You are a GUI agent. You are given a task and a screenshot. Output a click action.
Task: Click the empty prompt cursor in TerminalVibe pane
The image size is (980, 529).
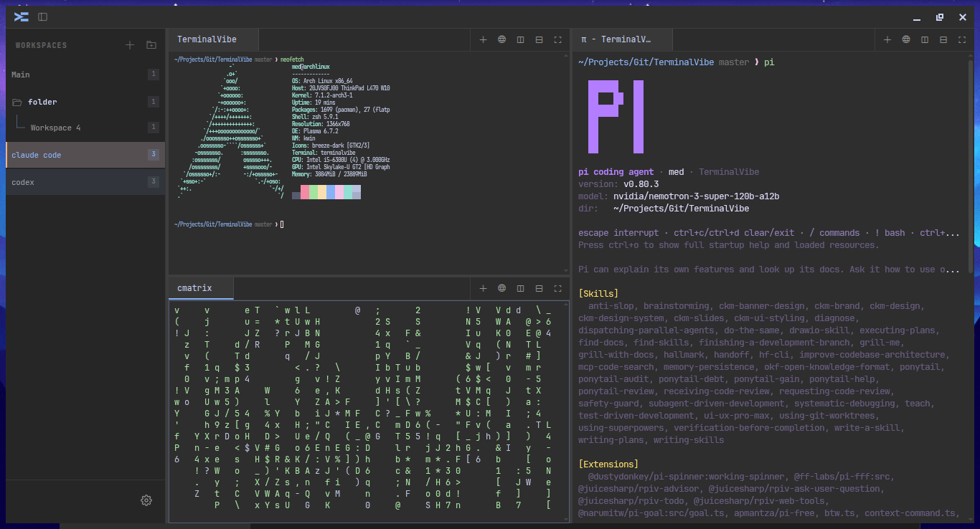(282, 224)
